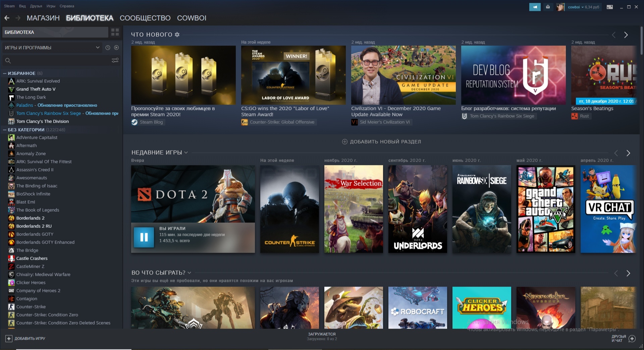The width and height of the screenshot is (644, 350).
Task: Open the COWBOI profile tab
Action: coord(192,18)
